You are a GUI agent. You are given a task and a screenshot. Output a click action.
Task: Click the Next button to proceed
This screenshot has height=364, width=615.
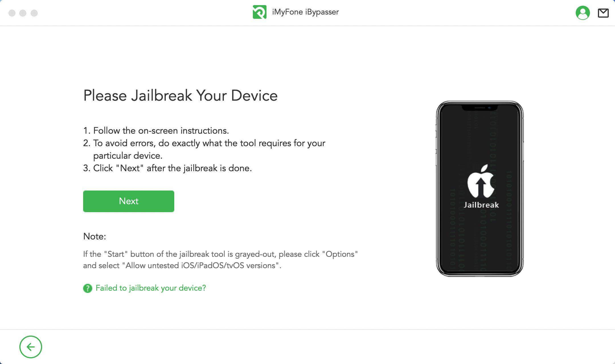coord(129,201)
